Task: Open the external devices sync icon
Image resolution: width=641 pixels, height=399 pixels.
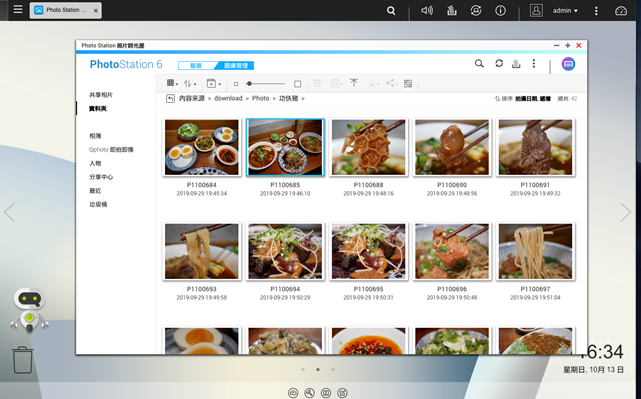Action: [475, 10]
